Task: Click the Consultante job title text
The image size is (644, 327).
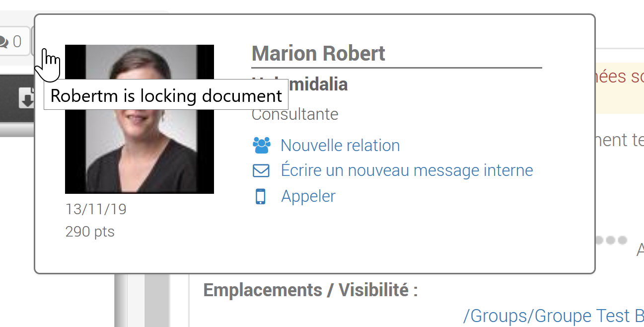Action: click(295, 114)
